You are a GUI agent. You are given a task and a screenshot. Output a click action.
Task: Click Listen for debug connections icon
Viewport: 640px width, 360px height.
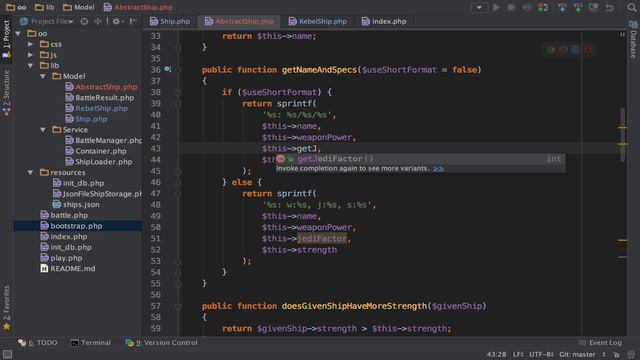[x=543, y=7]
